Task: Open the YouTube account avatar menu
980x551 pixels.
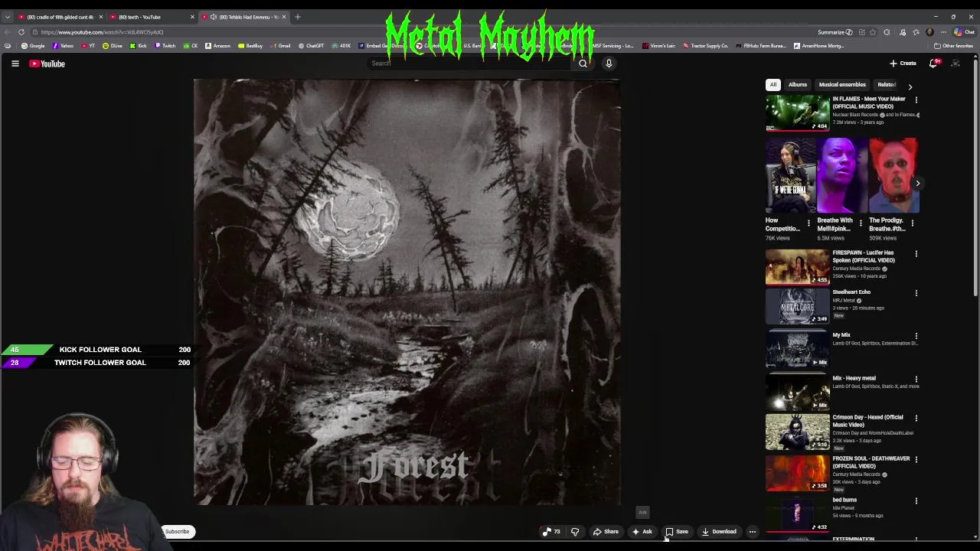Action: tap(955, 64)
